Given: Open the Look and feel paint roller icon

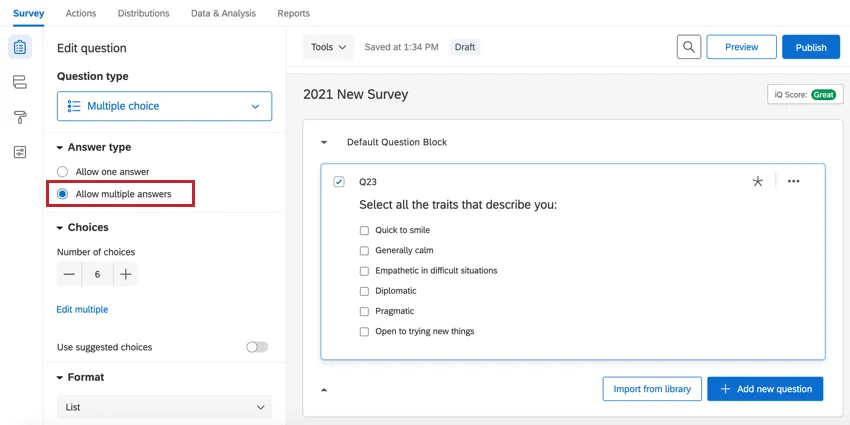Looking at the screenshot, I should 20,117.
